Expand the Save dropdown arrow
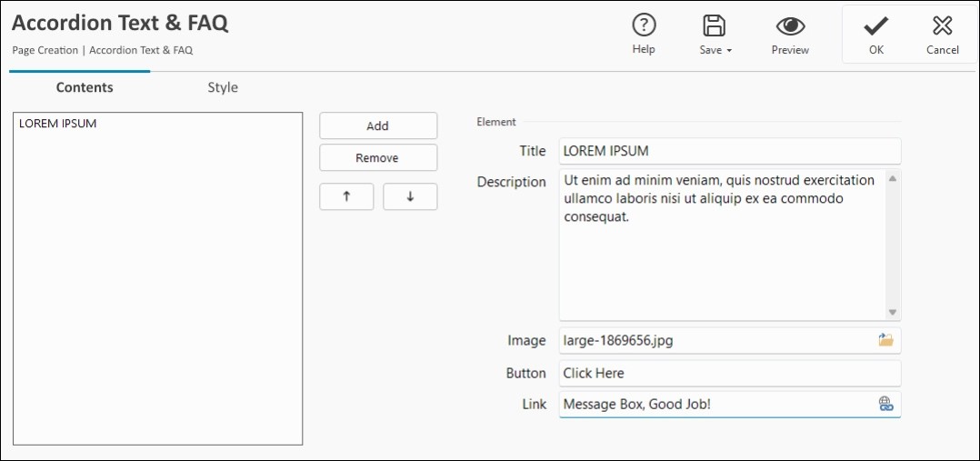This screenshot has height=461, width=980. 729,51
